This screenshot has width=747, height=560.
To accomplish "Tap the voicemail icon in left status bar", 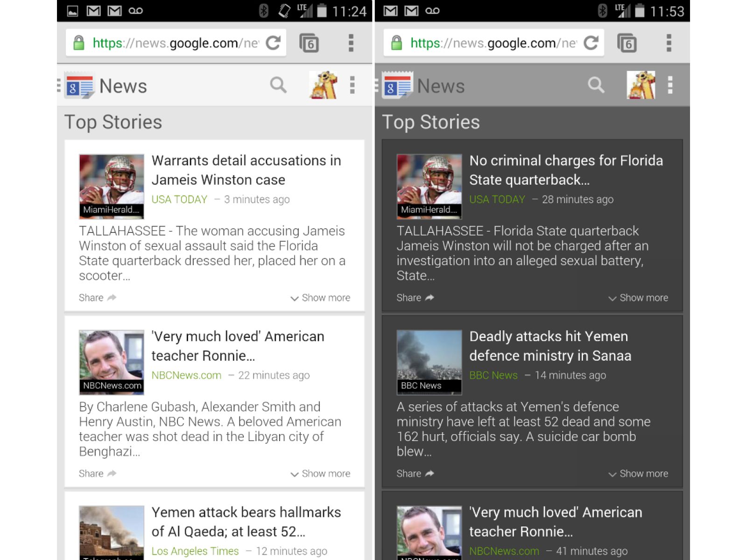I will tap(136, 11).
